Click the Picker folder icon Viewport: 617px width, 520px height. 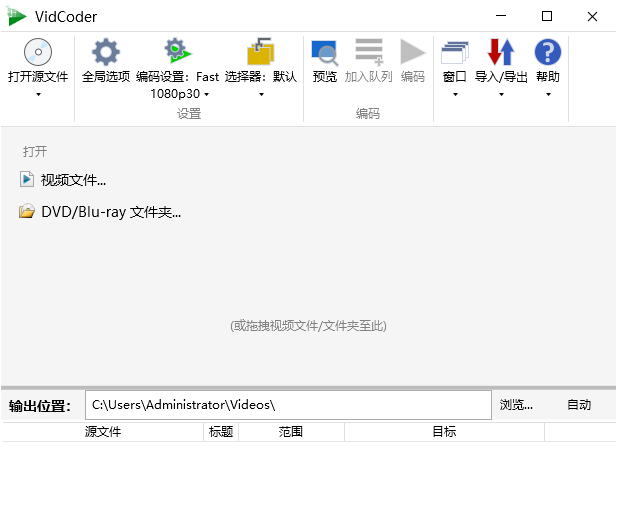pos(260,52)
